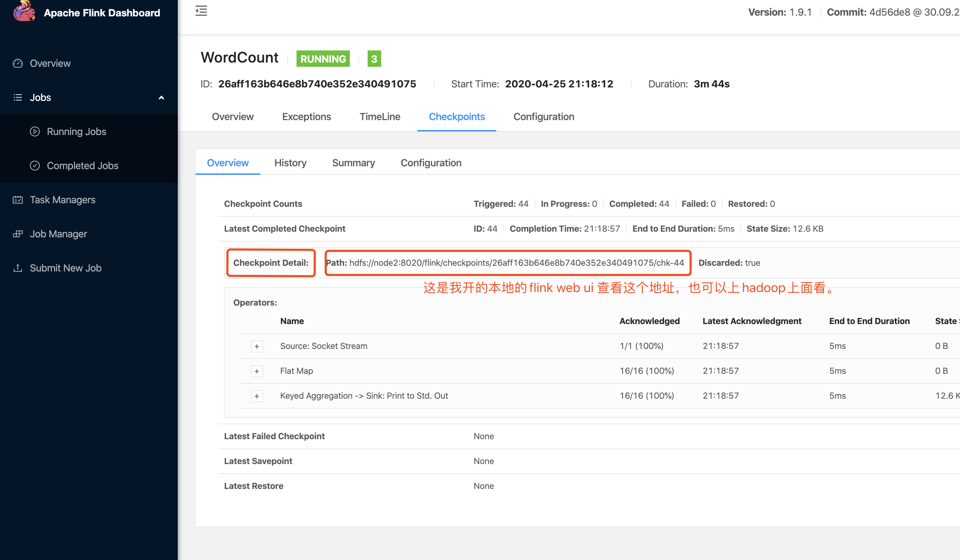Screen dimensions: 960x560
Task: Click the sidebar collapse menu icon
Action: pyautogui.click(x=201, y=11)
